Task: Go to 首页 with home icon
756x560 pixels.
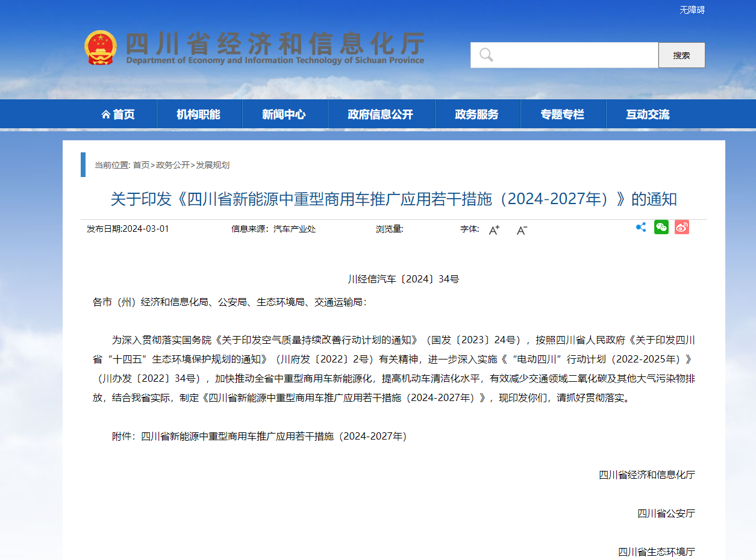Action: click(119, 114)
